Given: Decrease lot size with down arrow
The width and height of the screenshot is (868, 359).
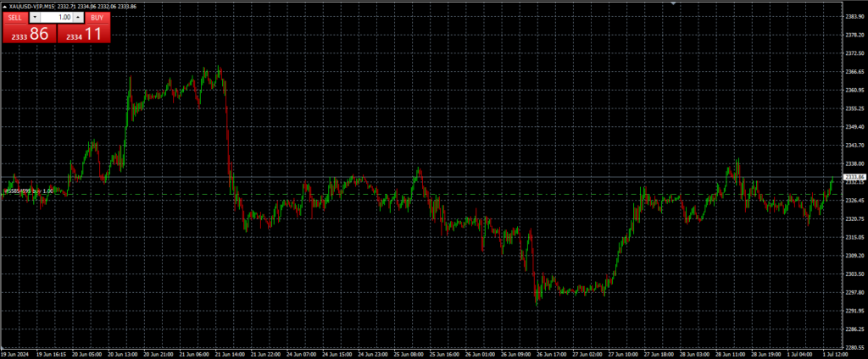Looking at the screenshot, I should point(35,17).
